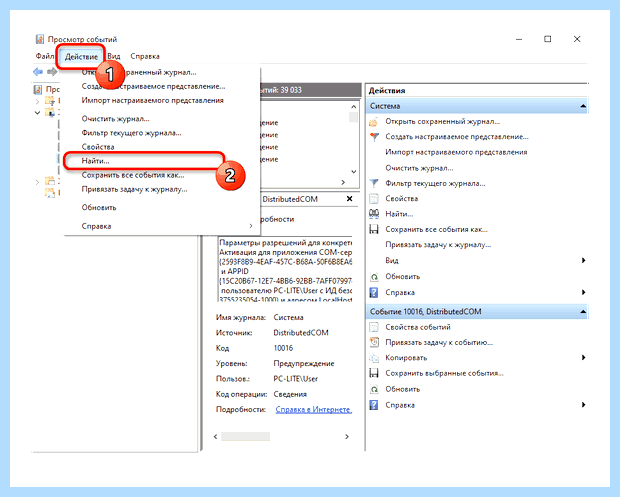Screen dimensions: 620x497
Task: Click the event description text box
Action: (x=285, y=270)
